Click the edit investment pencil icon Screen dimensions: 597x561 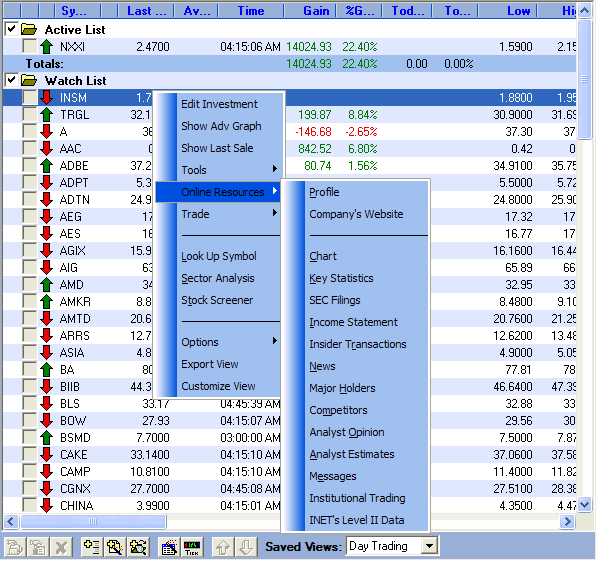(115, 548)
